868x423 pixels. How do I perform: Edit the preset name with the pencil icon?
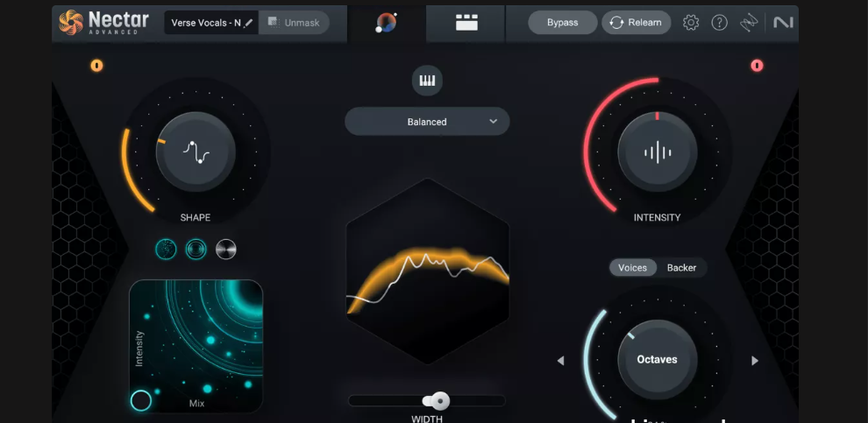(x=248, y=23)
